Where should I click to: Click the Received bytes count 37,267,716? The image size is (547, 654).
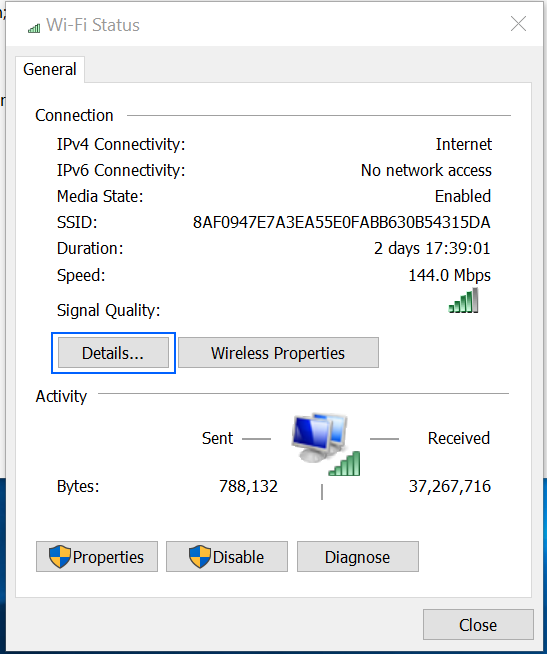click(450, 486)
